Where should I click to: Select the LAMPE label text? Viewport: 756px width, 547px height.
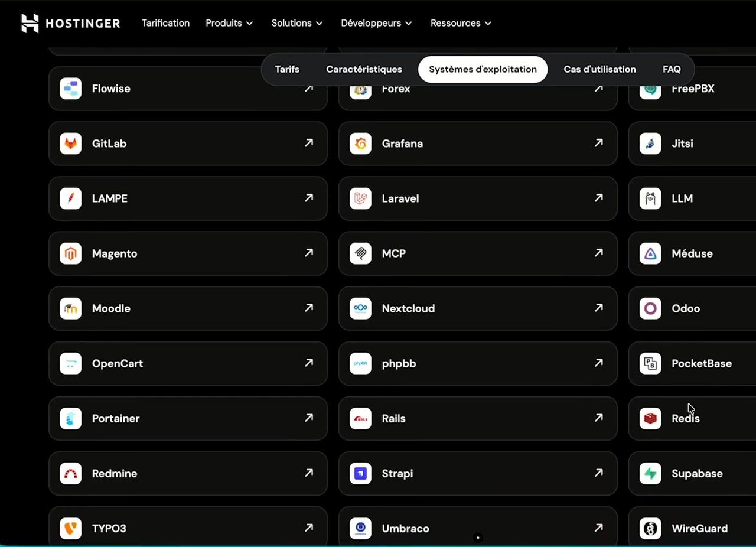pos(110,198)
